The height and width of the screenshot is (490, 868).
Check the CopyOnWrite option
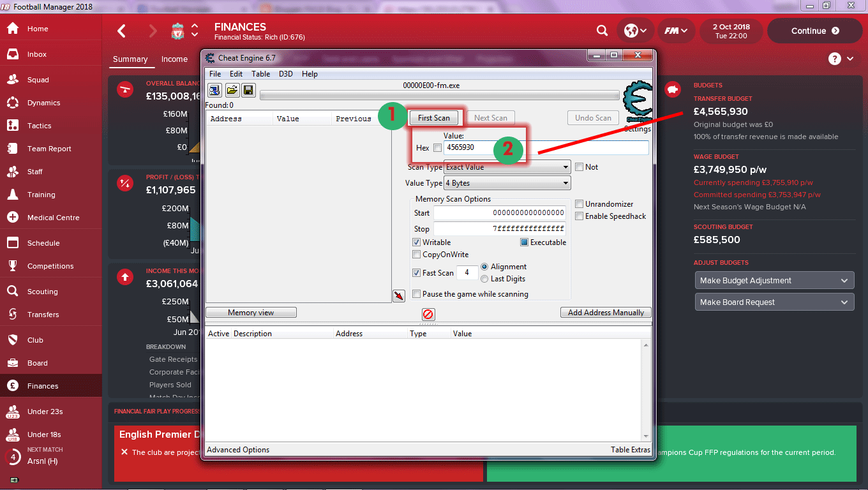[x=417, y=255]
